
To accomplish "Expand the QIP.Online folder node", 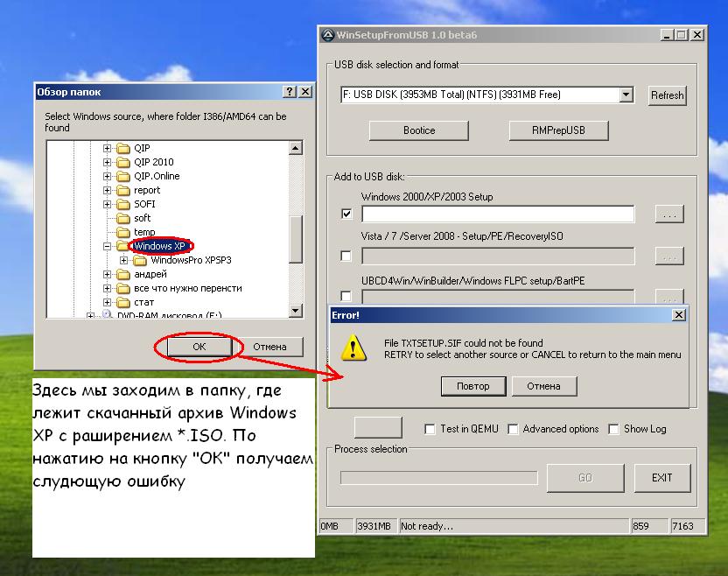I will coord(108,176).
